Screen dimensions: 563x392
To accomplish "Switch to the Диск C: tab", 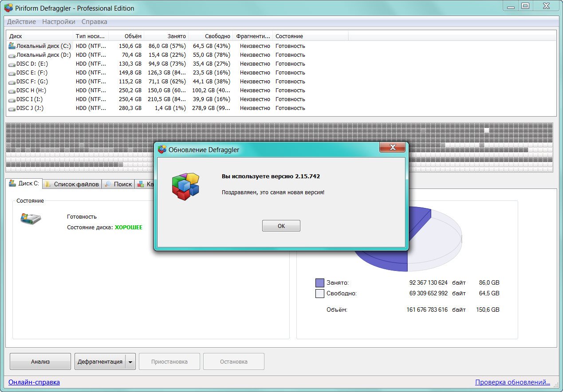I will click(x=24, y=183).
